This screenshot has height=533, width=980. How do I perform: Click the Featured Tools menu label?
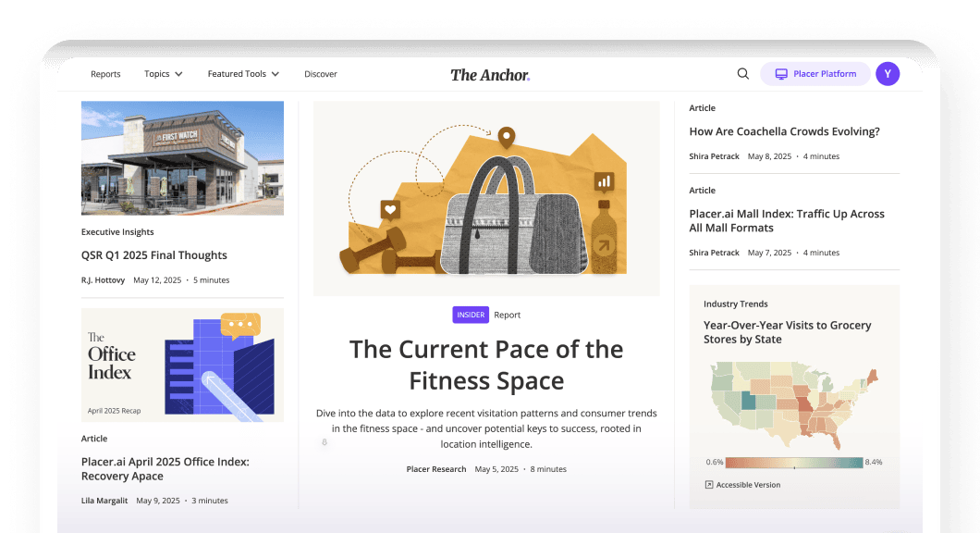click(x=237, y=74)
